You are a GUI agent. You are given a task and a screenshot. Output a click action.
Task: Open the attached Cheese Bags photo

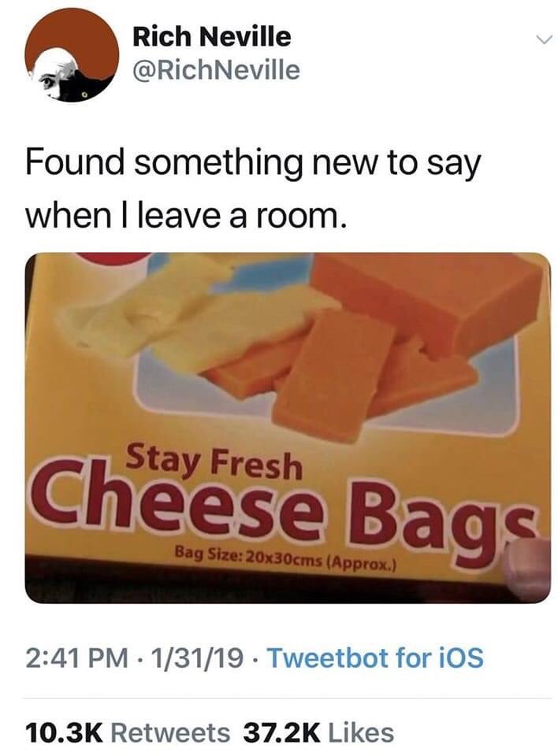pyautogui.click(x=288, y=428)
